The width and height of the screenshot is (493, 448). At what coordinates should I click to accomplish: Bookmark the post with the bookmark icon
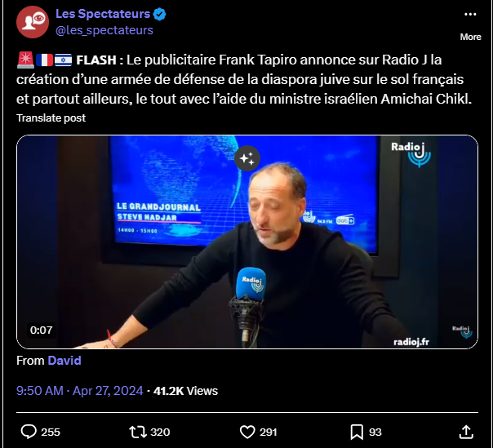[357, 432]
